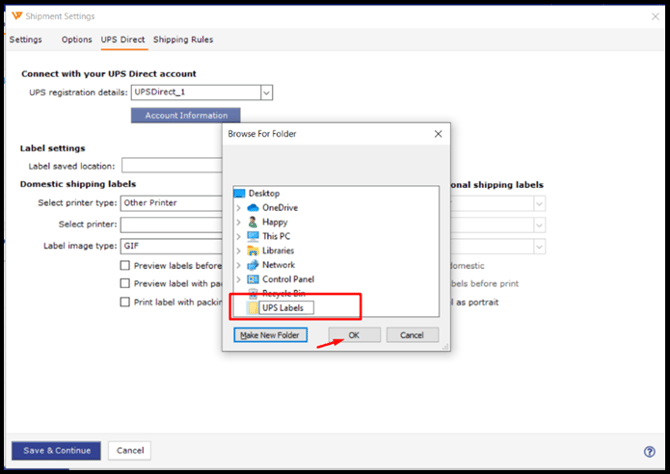Image resolution: width=670 pixels, height=474 pixels.
Task: Click the help question mark icon
Action: 649,451
